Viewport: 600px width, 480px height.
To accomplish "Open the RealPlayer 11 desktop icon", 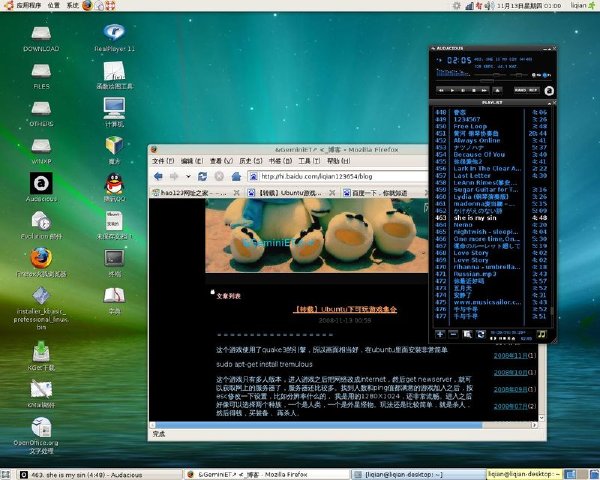I will point(114,38).
